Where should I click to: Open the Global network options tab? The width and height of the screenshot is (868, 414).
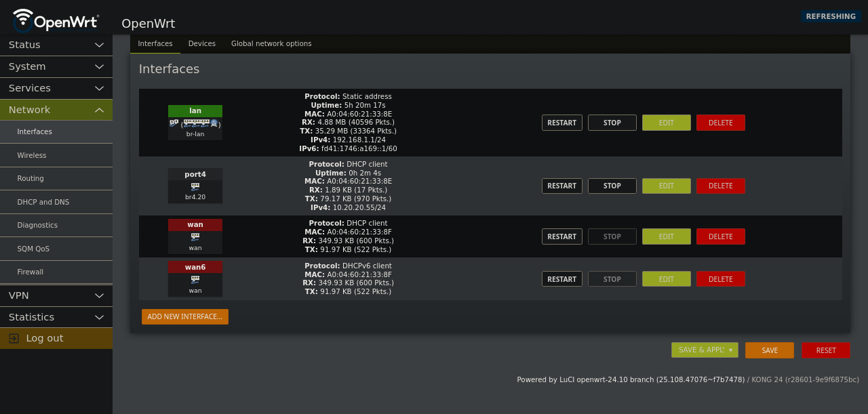[x=271, y=43]
